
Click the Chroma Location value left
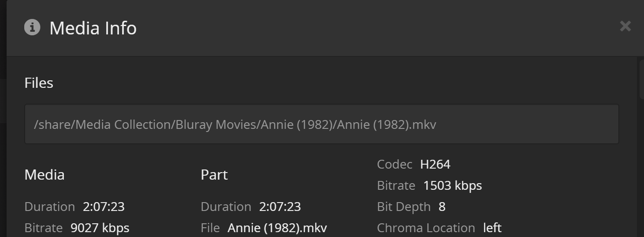point(492,228)
